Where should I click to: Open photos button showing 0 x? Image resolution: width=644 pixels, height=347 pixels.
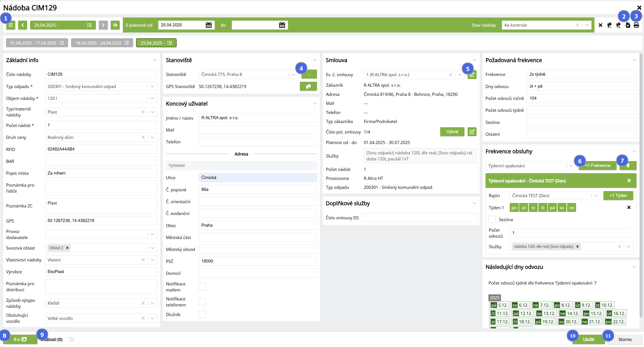click(20, 339)
